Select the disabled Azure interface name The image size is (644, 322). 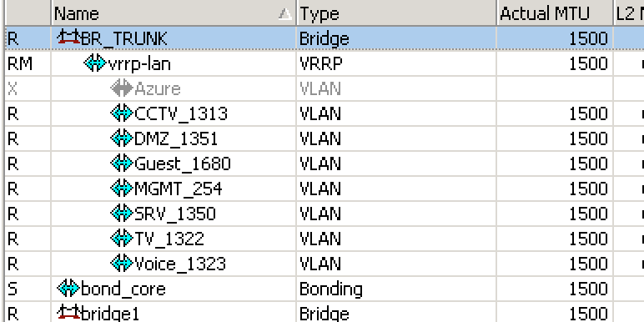point(158,88)
